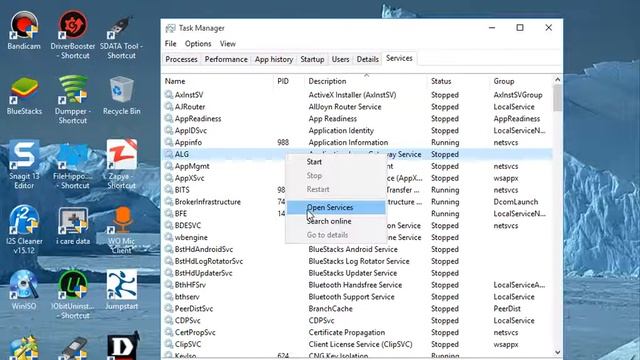Switch to the Processes tab
The height and width of the screenshot is (360, 640).
(x=181, y=59)
